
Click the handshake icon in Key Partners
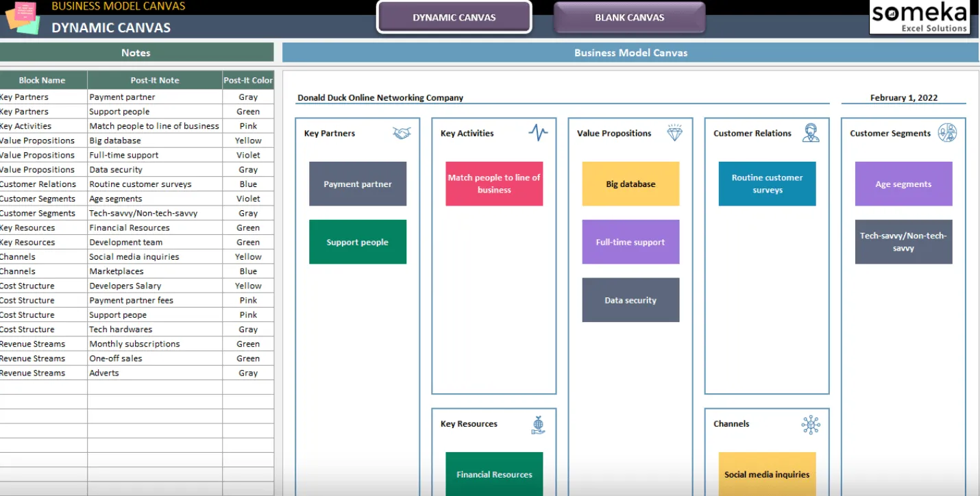coord(402,133)
